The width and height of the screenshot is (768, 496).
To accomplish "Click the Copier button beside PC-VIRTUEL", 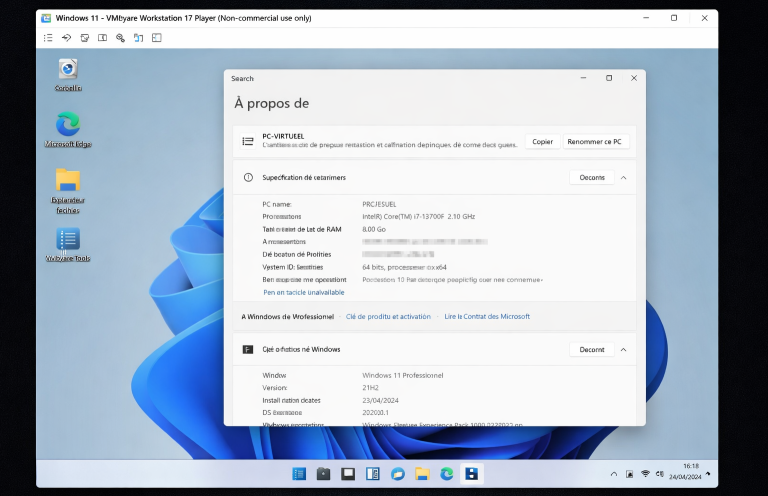I will [542, 142].
